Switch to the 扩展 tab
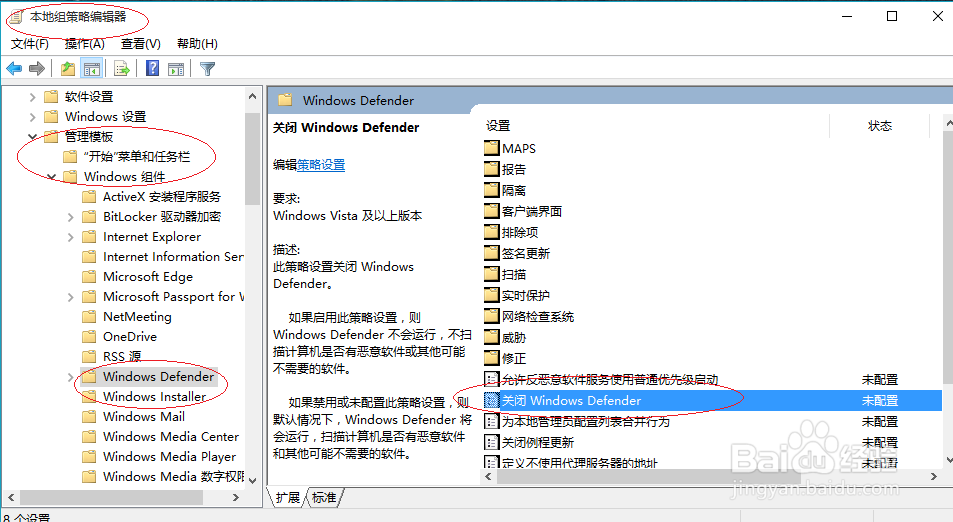Image resolution: width=953 pixels, height=522 pixels. point(287,498)
